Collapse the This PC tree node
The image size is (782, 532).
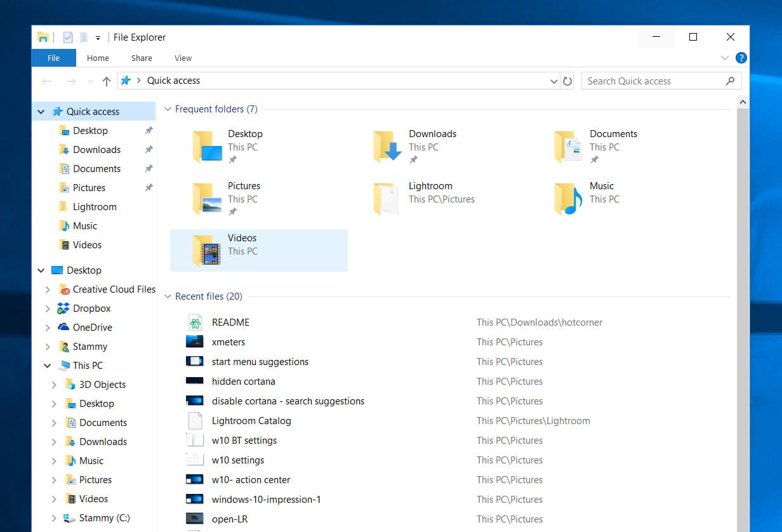pyautogui.click(x=48, y=366)
